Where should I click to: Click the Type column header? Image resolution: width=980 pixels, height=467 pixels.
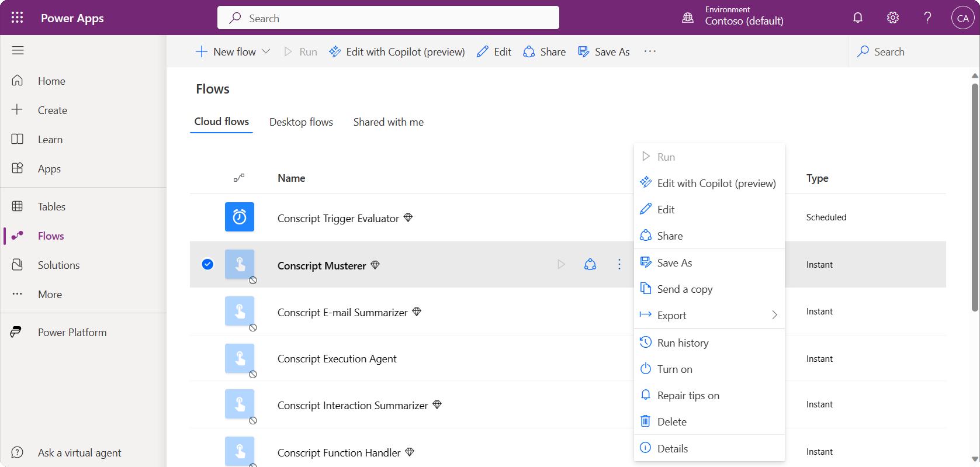[x=817, y=178]
